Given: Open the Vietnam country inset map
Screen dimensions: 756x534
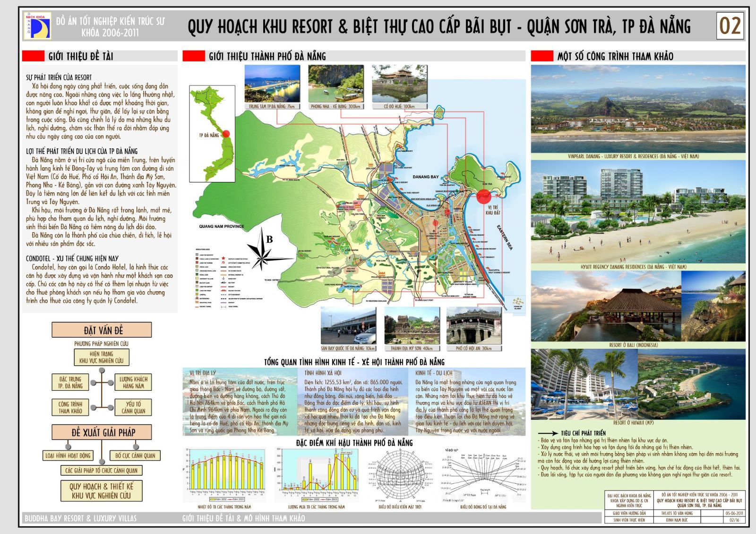Looking at the screenshot, I should (212, 134).
